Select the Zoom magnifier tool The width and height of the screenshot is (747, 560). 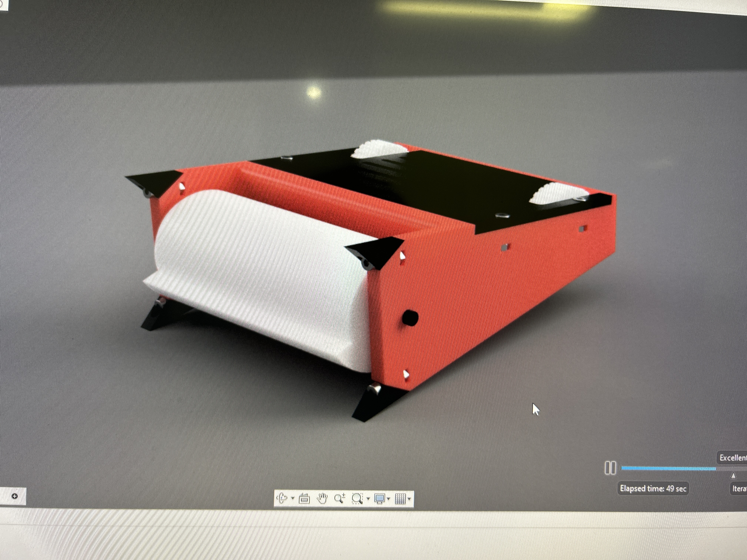pos(339,498)
